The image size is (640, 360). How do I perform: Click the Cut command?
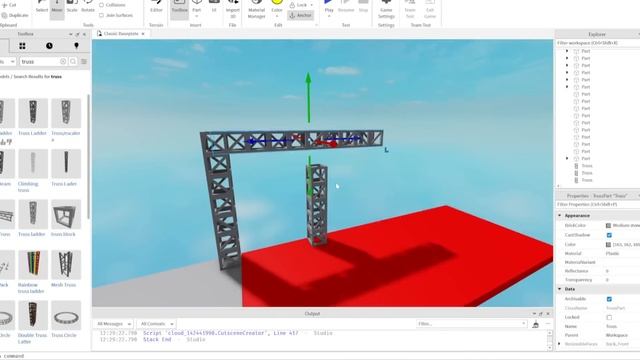point(9,5)
